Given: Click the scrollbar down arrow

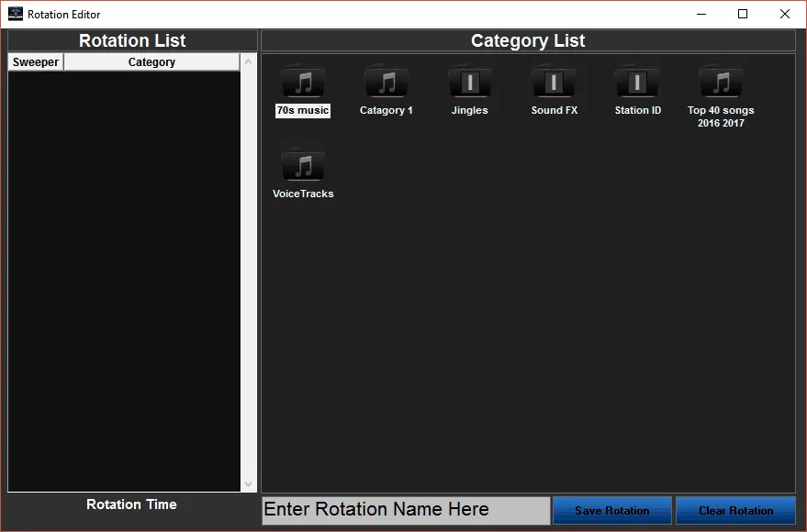Looking at the screenshot, I should coord(248,483).
